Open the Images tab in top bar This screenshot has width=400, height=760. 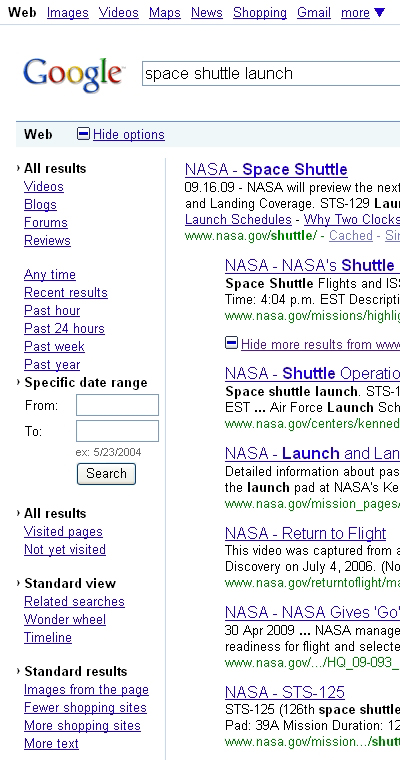(x=68, y=13)
